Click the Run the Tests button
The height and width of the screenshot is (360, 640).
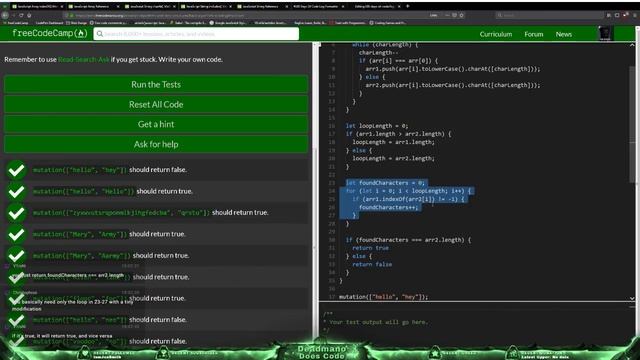coord(156,84)
